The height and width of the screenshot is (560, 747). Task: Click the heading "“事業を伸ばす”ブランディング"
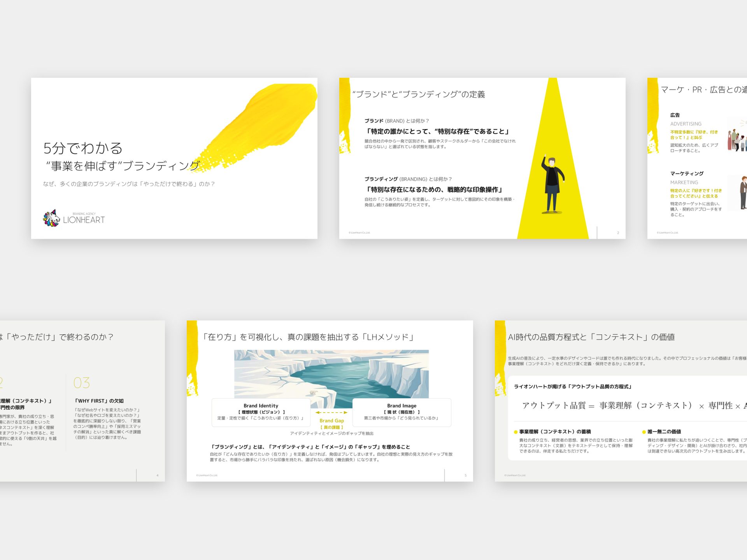coord(123,166)
